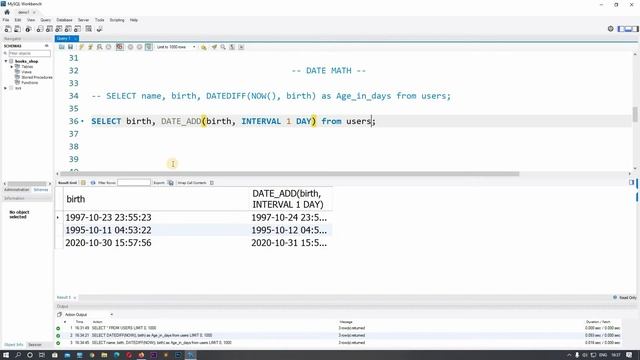This screenshot has height=360, width=640.
Task: Open SQL script file from main toolbar
Action: tap(18, 29)
